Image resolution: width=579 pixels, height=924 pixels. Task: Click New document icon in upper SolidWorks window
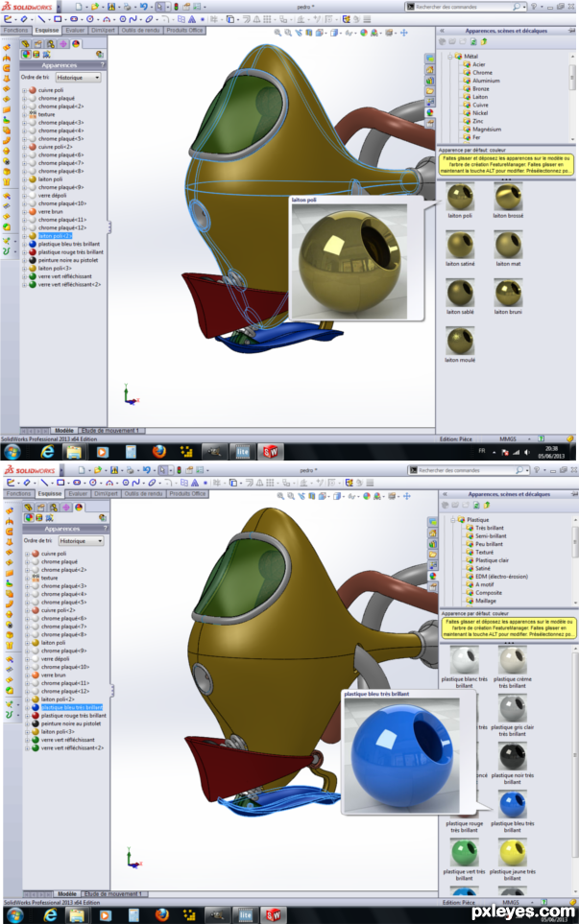[79, 7]
